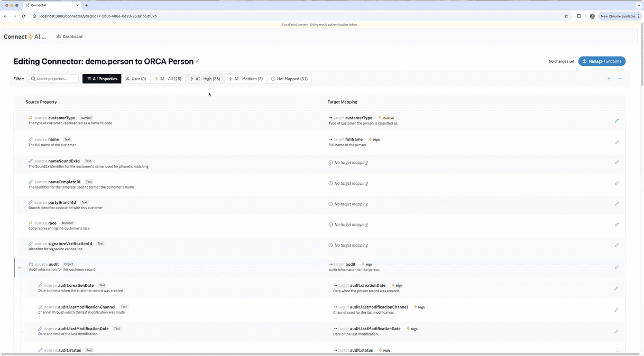Click Source Property column header
Screen dimensions: 644x356
(x=41, y=102)
